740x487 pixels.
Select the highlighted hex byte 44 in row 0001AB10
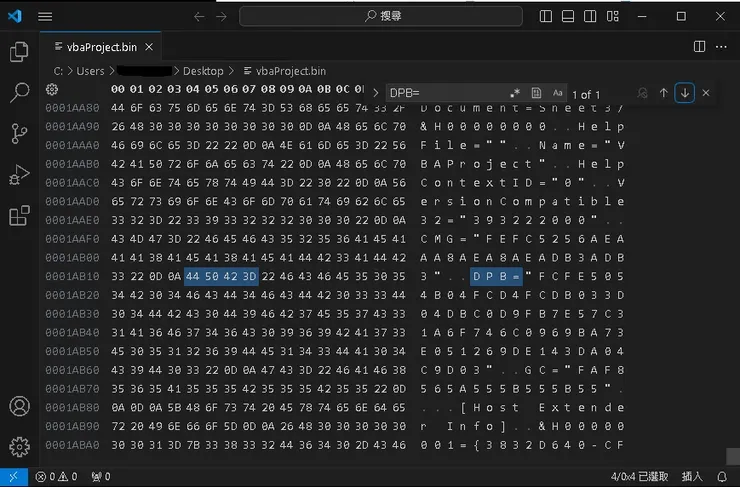193,276
